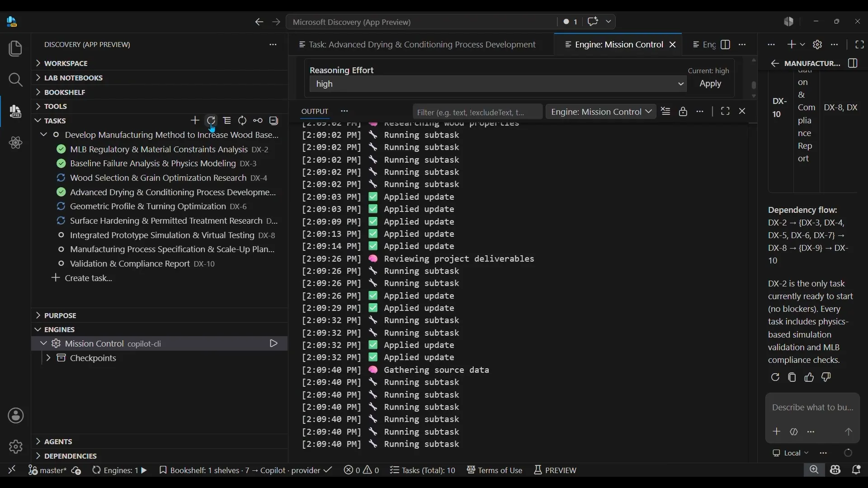This screenshot has height=488, width=868.
Task: Retry the chat response
Action: (x=775, y=377)
